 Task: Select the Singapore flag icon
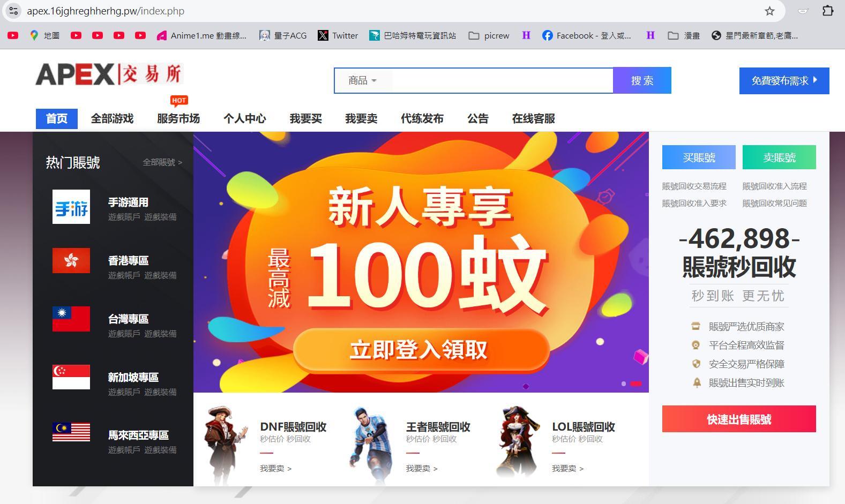click(71, 377)
